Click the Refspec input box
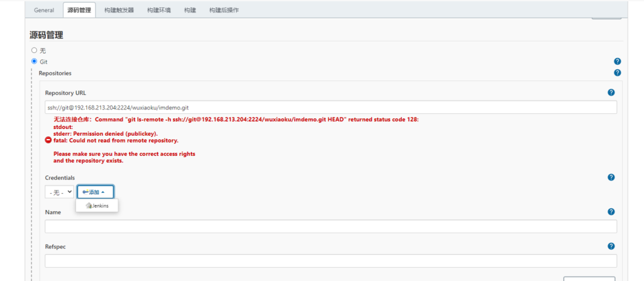 click(331, 261)
